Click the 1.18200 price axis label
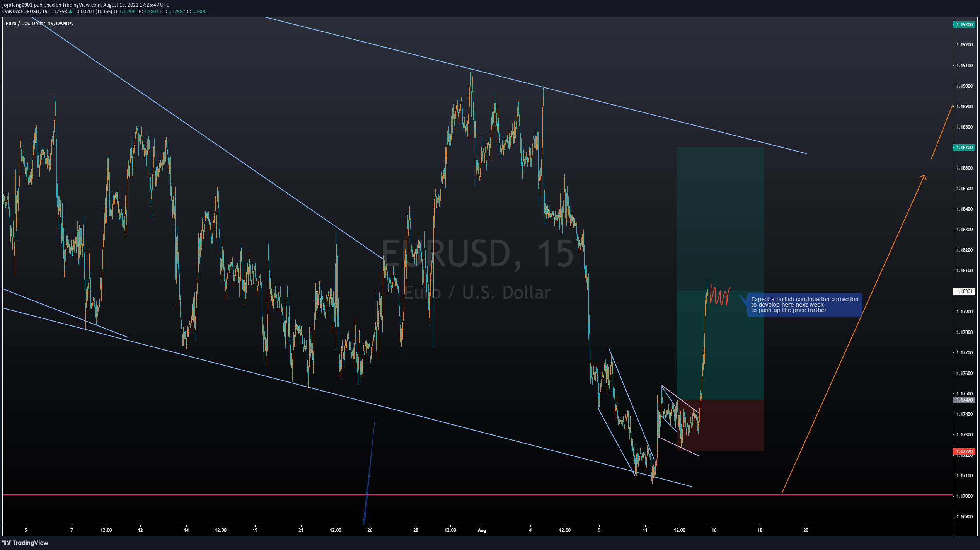The width and height of the screenshot is (980, 550). pos(964,250)
